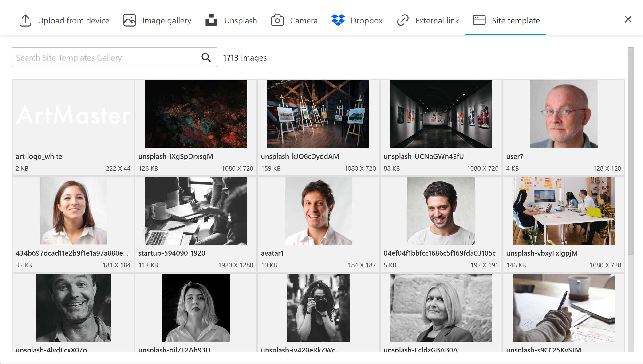Click the Camera icon
This screenshot has width=643, height=364.
pos(277,20)
